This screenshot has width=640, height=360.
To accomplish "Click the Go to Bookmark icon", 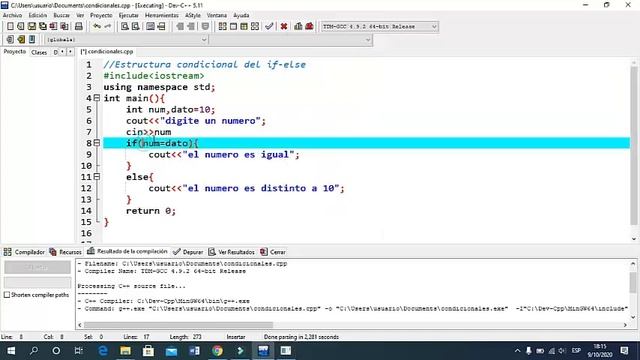I will pyautogui.click(x=162, y=27).
